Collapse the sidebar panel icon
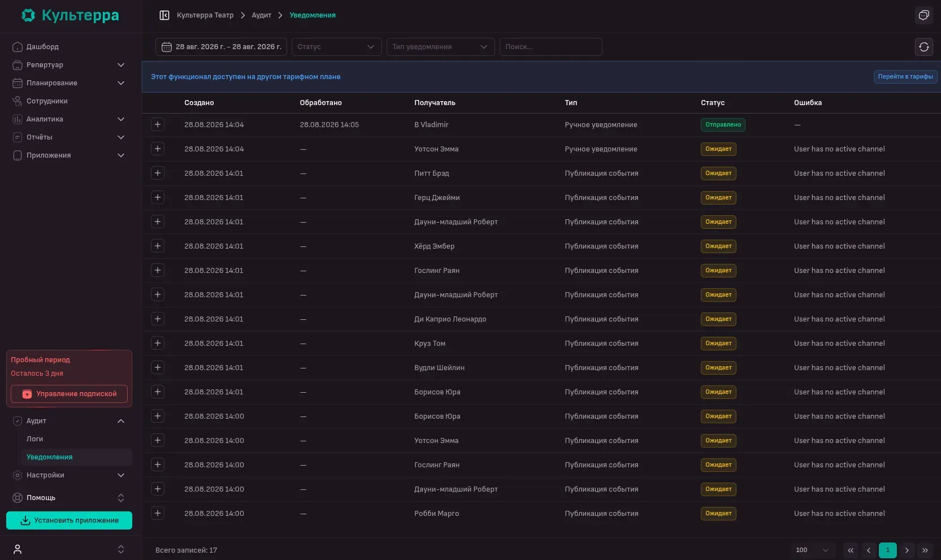941x560 pixels. (164, 15)
